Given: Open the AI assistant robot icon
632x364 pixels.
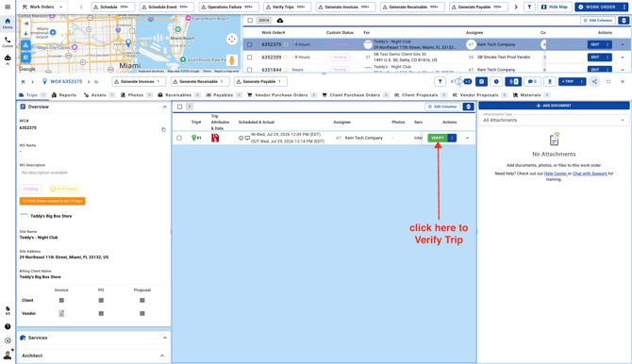Looking at the screenshot, I should coord(8,59).
